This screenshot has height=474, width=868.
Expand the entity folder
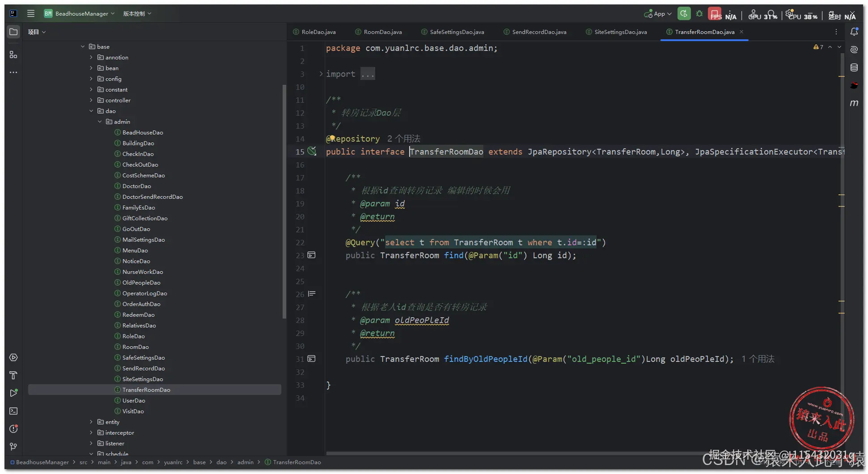91,422
